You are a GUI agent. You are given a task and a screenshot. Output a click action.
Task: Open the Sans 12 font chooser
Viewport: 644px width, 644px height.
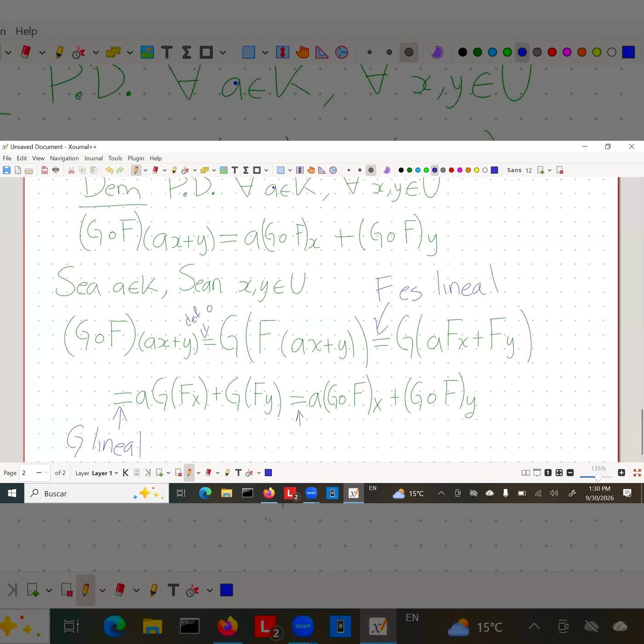519,170
